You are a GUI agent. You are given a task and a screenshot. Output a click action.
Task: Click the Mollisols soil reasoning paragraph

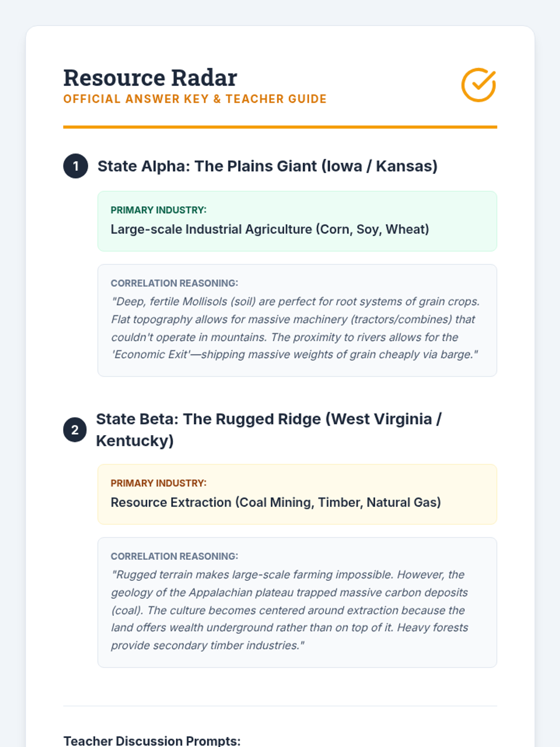(x=295, y=328)
